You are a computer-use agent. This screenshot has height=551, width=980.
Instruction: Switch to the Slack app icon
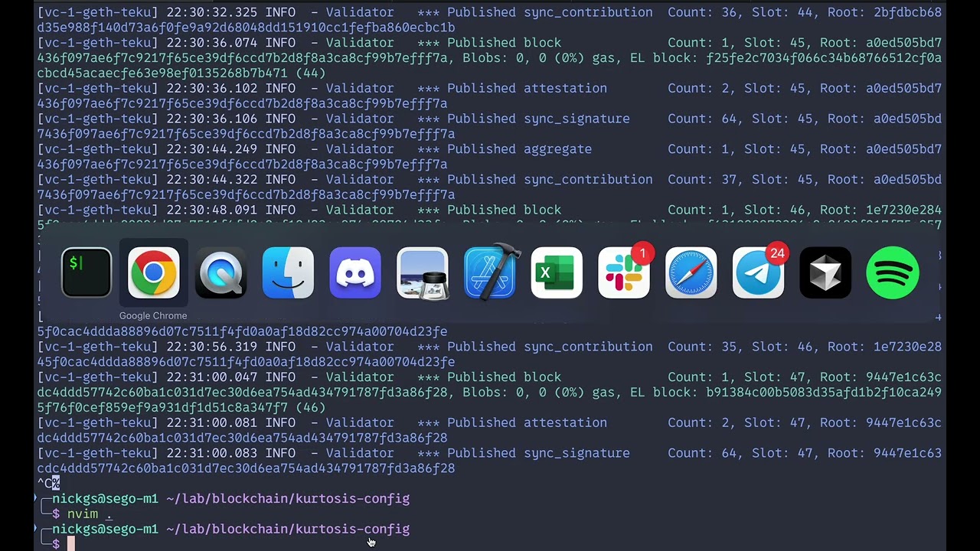point(624,272)
